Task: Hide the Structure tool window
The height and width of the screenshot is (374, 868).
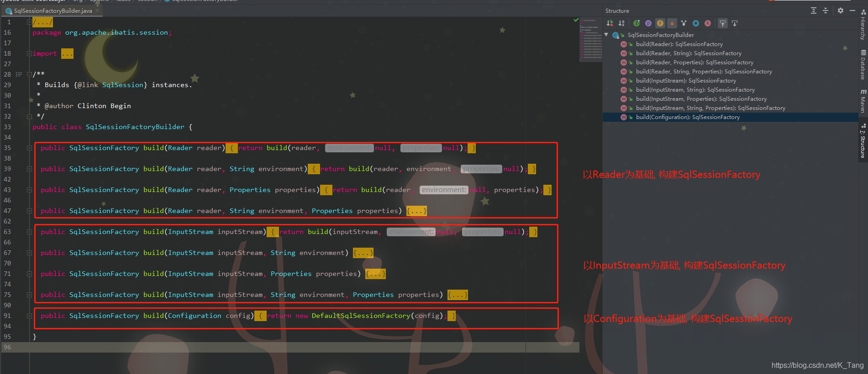Action: click(x=852, y=10)
